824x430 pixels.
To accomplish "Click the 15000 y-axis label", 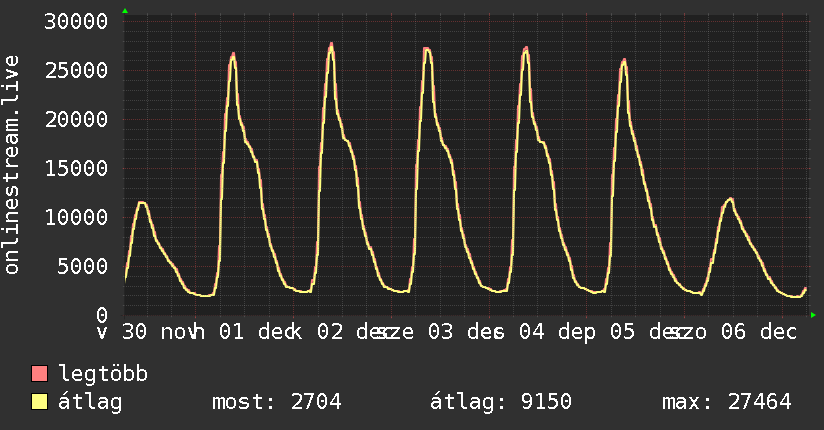I will coord(76,168).
